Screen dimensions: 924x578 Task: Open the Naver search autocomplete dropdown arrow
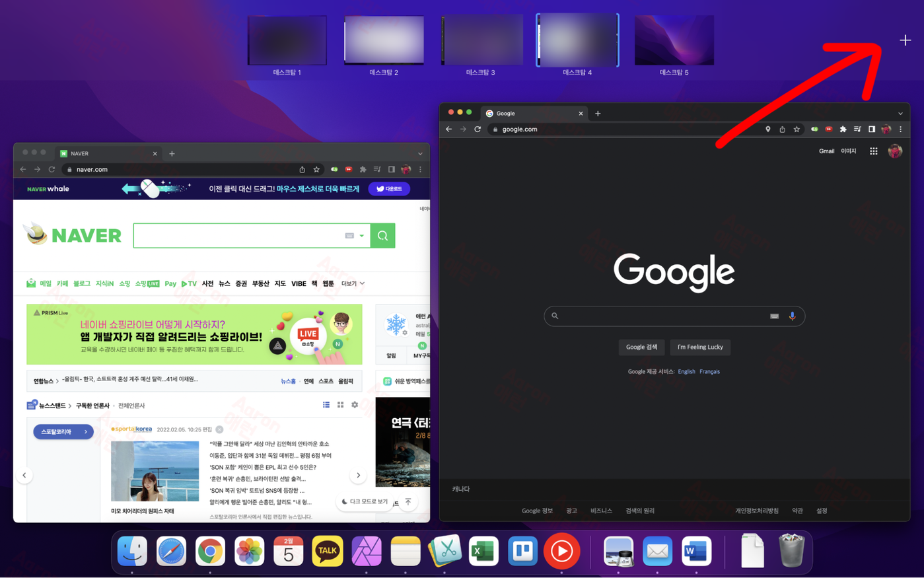tap(362, 236)
